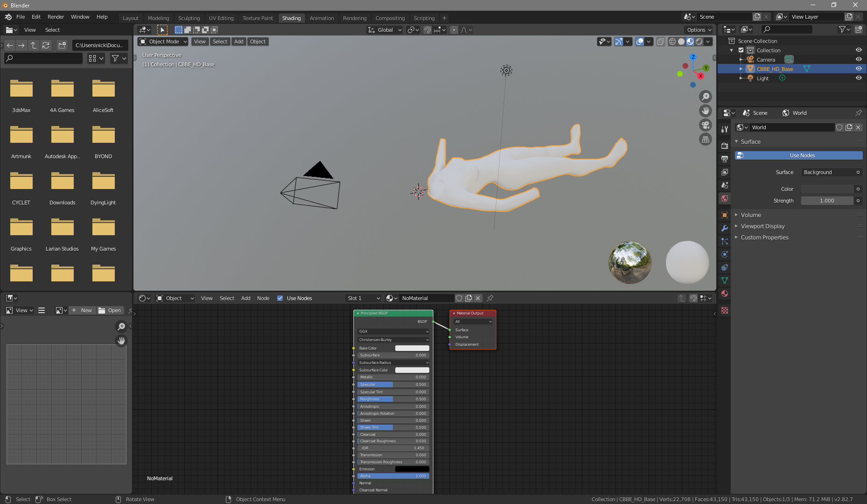Switch to the Compositing workspace tab
This screenshot has height=504, width=867.
click(390, 18)
